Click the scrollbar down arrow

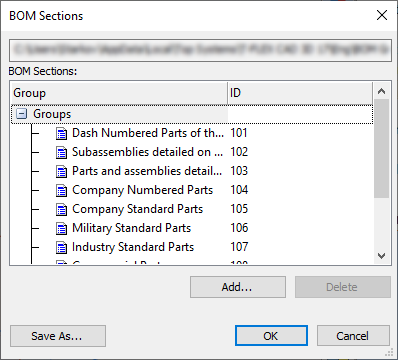pyautogui.click(x=382, y=256)
